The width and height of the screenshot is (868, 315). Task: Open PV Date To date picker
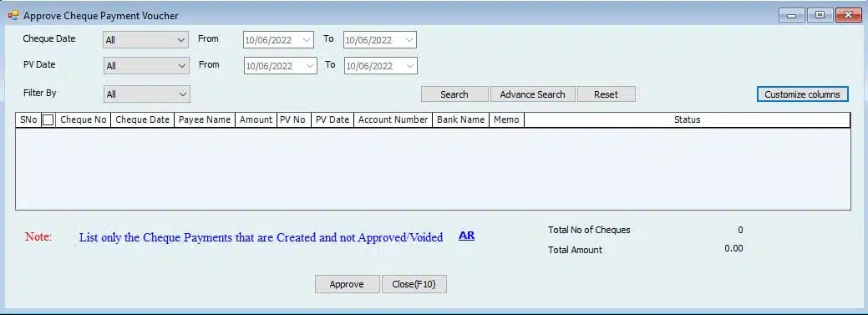tap(380, 66)
